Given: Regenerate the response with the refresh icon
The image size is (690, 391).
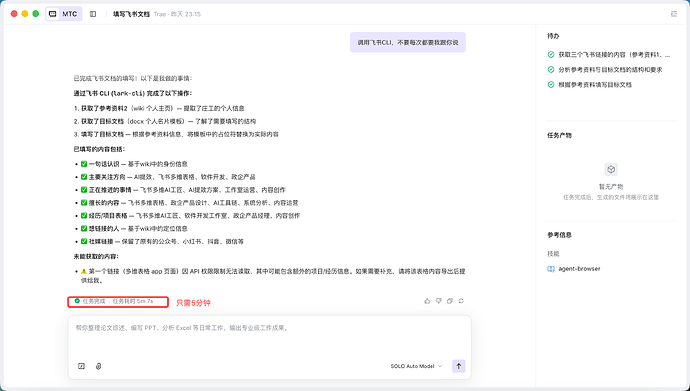Looking at the screenshot, I should point(461,301).
